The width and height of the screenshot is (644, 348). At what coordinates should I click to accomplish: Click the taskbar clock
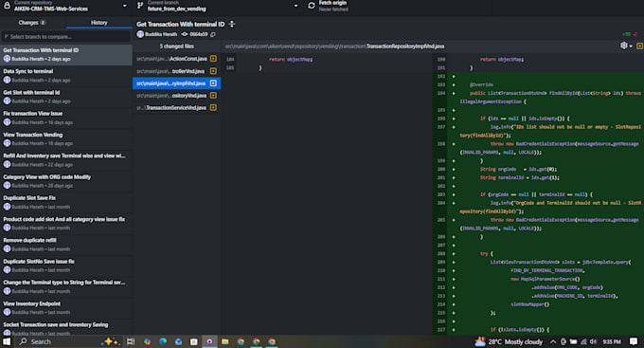(612, 341)
